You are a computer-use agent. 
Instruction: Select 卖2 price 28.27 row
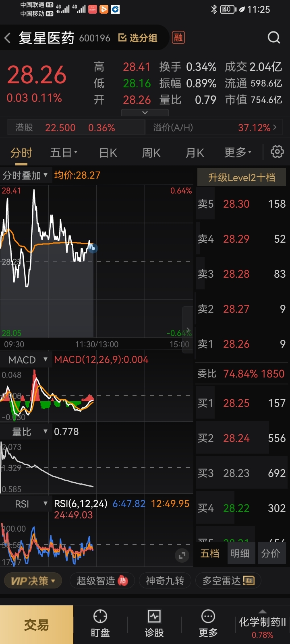(x=242, y=309)
